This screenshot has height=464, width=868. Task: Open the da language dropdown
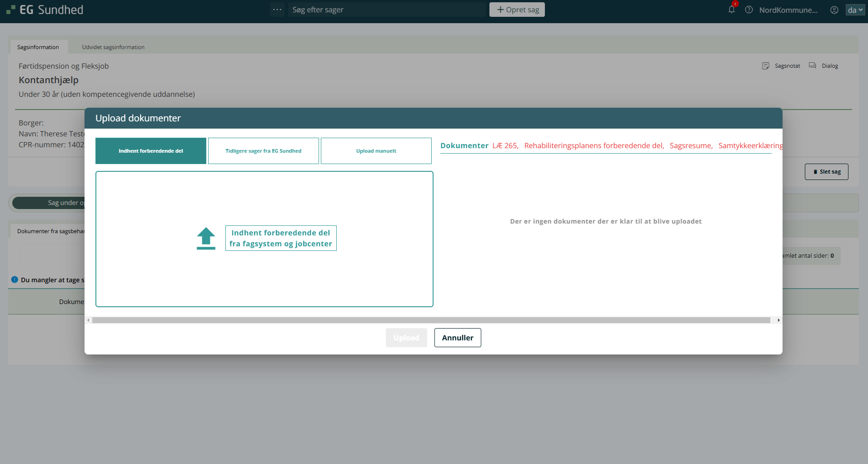[854, 10]
